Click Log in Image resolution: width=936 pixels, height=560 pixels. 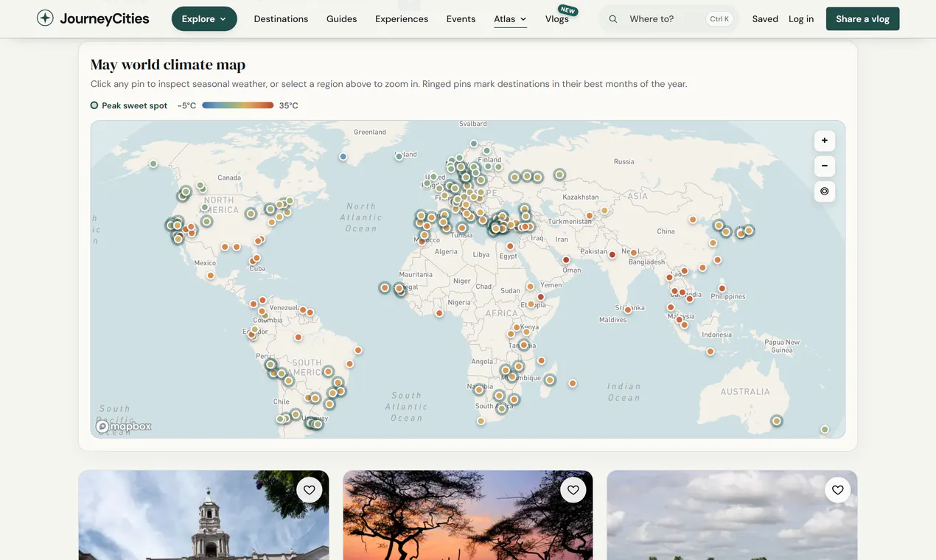801,19
